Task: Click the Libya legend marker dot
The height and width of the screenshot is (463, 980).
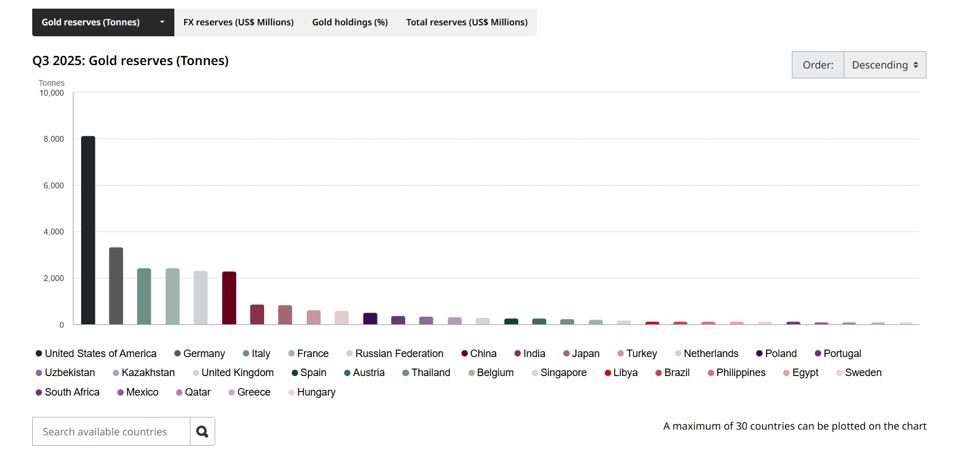Action: point(608,373)
